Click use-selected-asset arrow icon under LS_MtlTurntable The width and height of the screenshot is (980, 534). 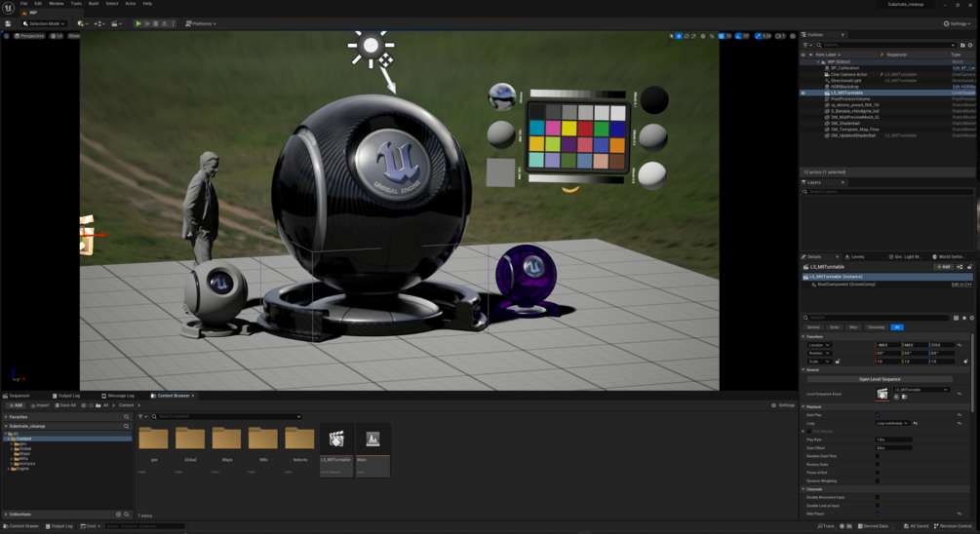(x=897, y=397)
